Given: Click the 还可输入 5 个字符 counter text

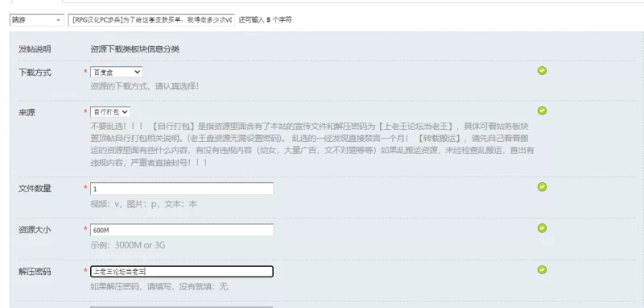Looking at the screenshot, I should 266,19.
